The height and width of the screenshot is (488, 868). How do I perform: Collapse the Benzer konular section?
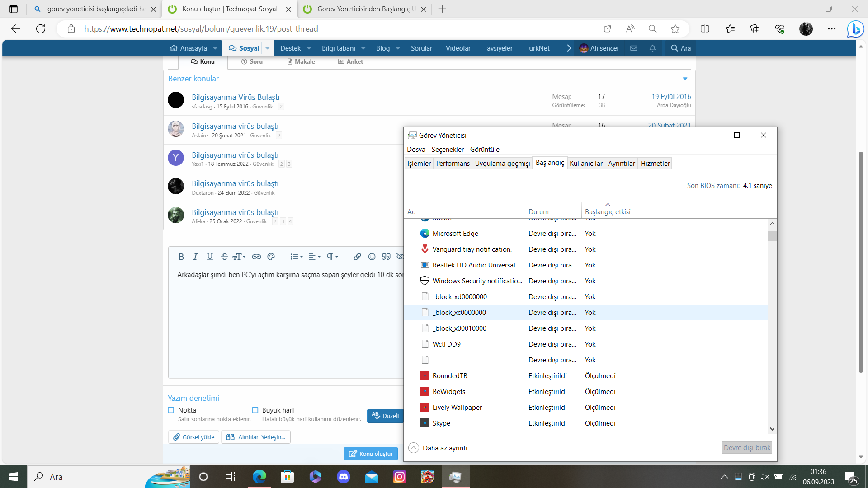pyautogui.click(x=685, y=79)
